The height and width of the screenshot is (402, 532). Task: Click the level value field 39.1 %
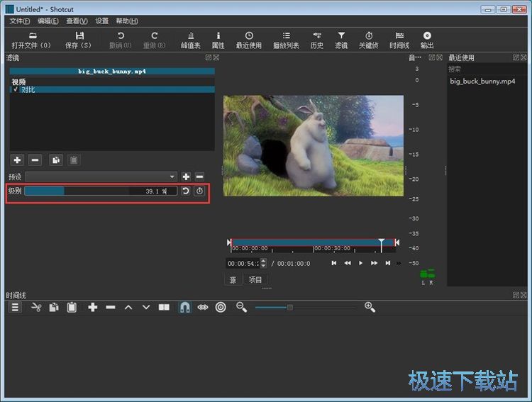coord(155,191)
